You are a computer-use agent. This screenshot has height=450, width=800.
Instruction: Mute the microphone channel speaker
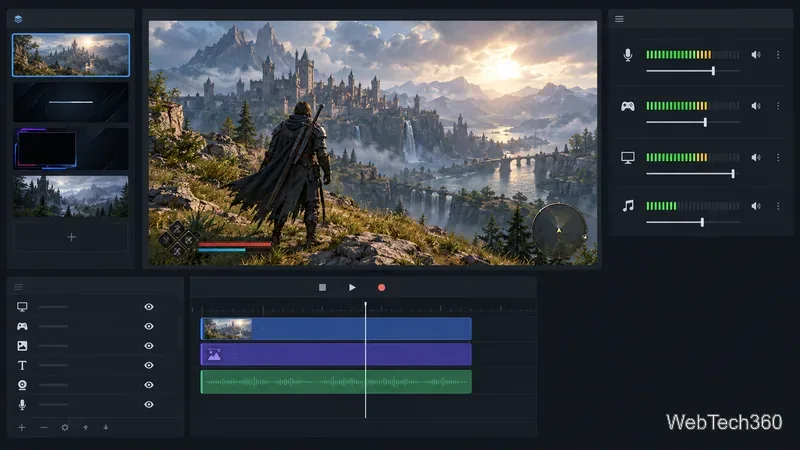(756, 55)
